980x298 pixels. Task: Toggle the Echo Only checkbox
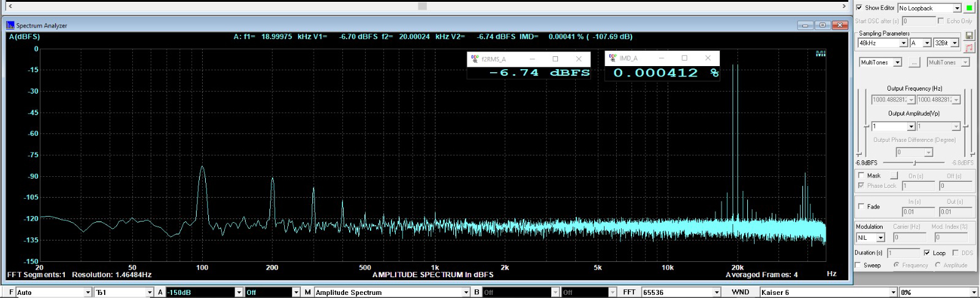point(941,21)
